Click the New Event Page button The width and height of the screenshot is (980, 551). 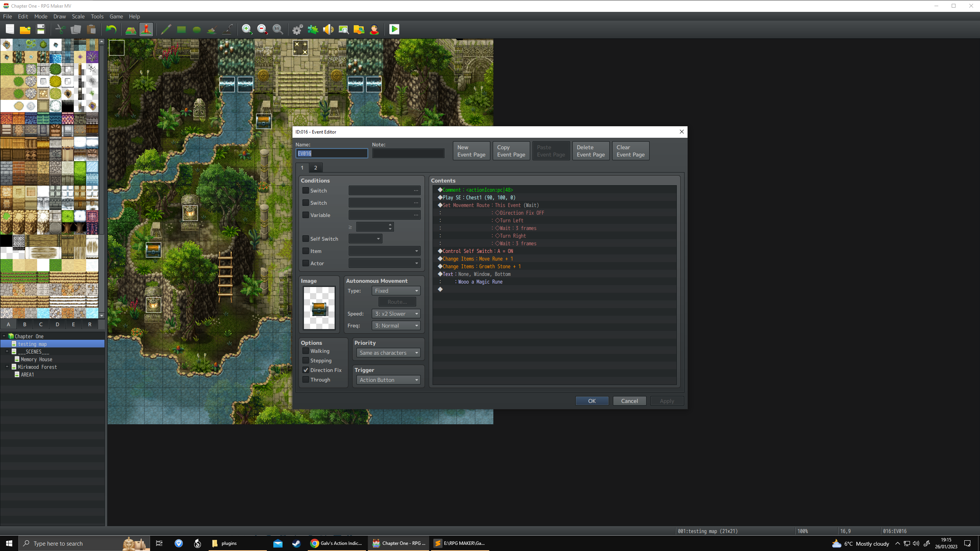[x=471, y=151]
